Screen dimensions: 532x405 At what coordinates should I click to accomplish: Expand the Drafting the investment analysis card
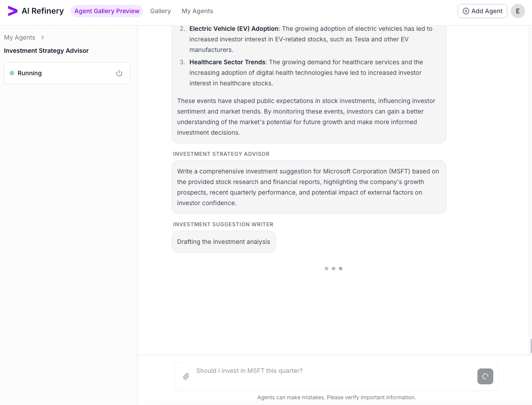[x=224, y=242]
